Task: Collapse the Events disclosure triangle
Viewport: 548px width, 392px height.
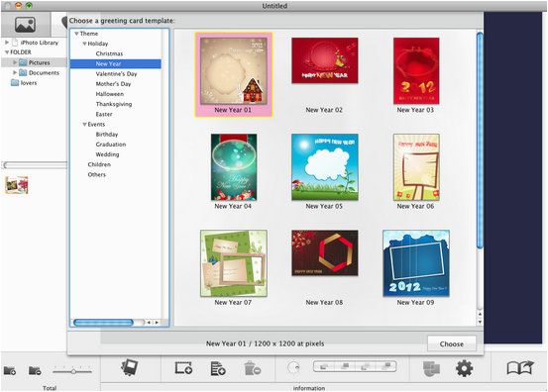Action: 84,125
